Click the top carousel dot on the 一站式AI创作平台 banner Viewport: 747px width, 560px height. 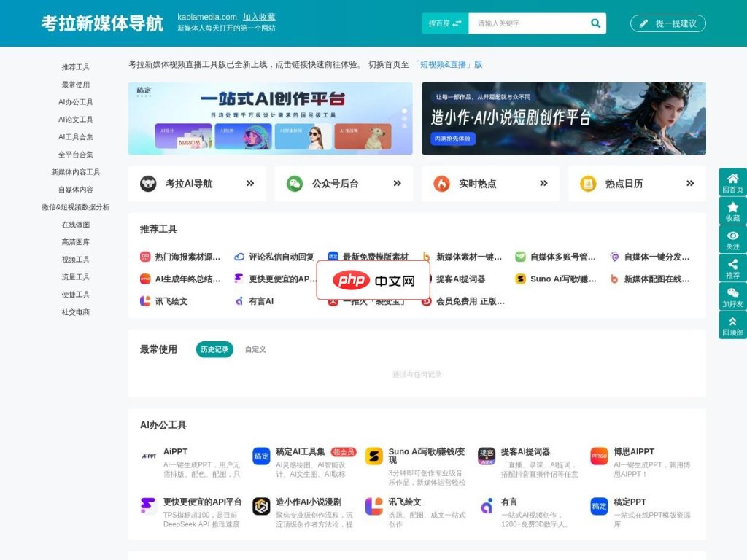pyautogui.click(x=404, y=111)
